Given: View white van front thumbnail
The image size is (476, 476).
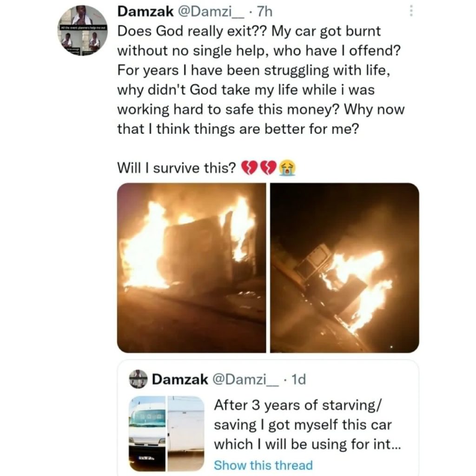Looking at the screenshot, I should (x=147, y=433).
